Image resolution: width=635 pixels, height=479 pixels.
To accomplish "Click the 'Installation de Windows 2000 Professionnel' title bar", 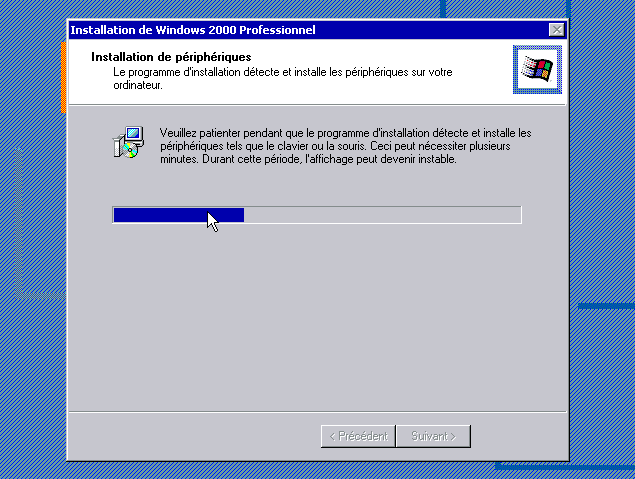I will click(318, 30).
